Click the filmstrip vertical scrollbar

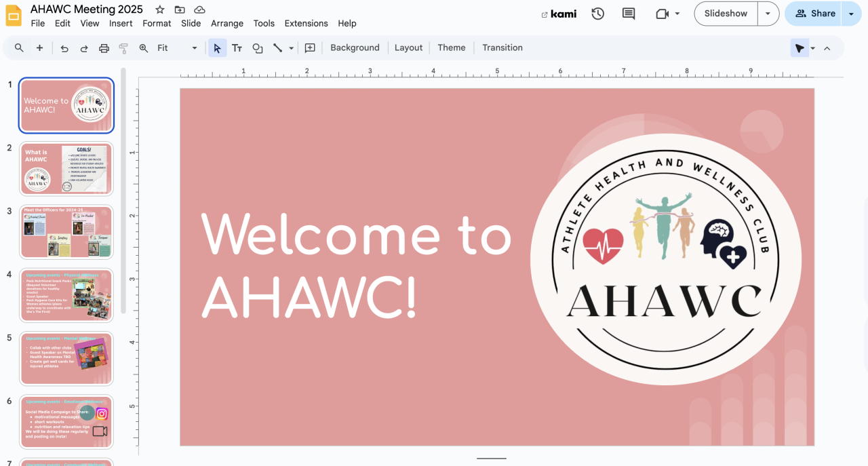(123, 190)
